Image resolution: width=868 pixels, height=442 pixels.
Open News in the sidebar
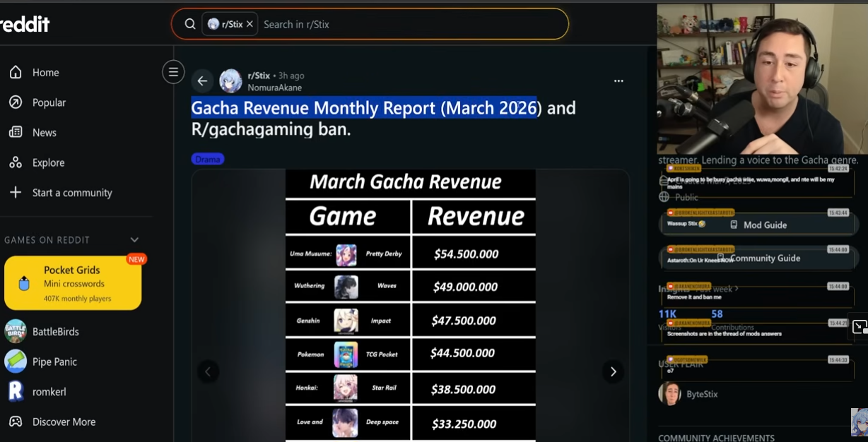coord(44,133)
